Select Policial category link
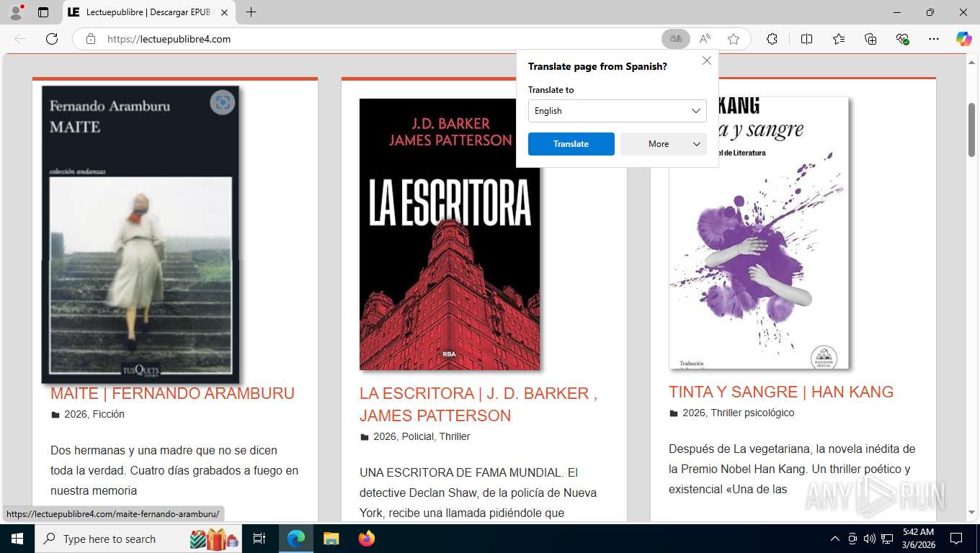 (418, 436)
